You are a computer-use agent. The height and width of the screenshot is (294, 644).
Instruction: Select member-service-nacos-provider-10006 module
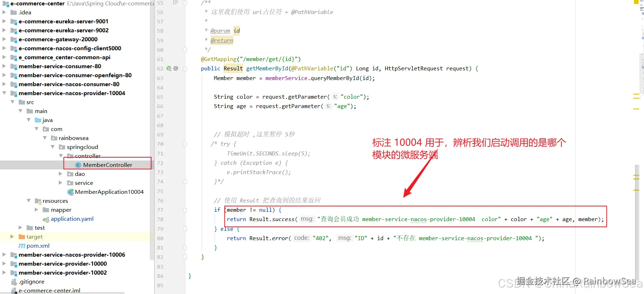coord(72,255)
